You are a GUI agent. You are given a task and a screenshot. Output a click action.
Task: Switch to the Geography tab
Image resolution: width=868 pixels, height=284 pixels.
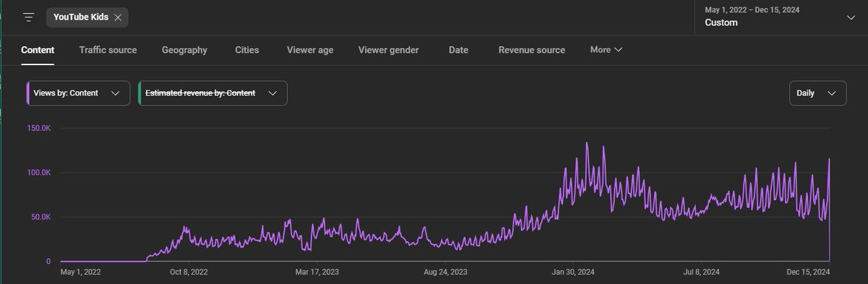(x=184, y=50)
